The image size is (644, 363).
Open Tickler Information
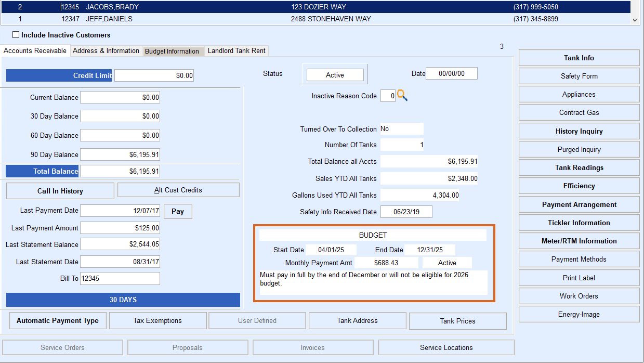[579, 223]
